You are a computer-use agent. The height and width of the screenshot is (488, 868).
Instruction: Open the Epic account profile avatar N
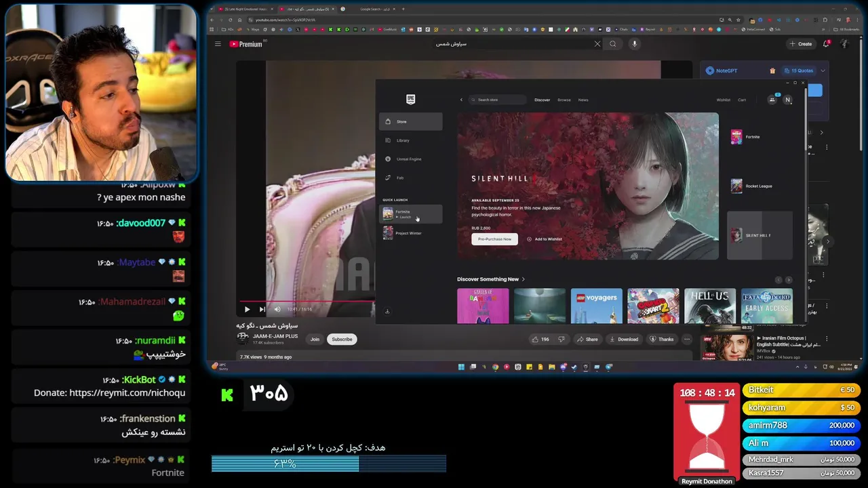tap(787, 100)
